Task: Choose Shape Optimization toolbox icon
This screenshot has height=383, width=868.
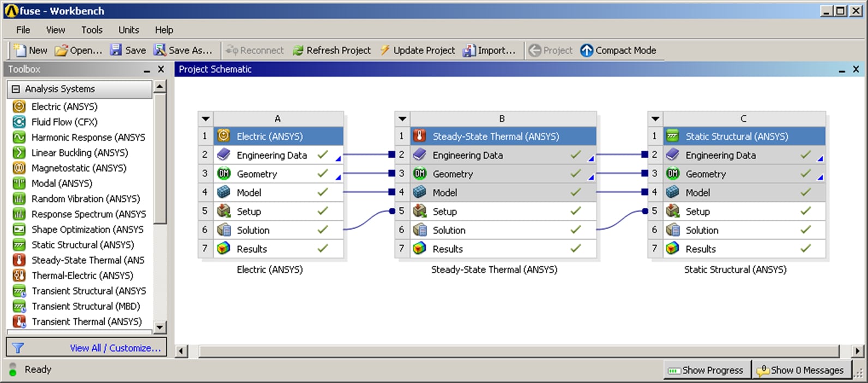Action: tap(19, 229)
